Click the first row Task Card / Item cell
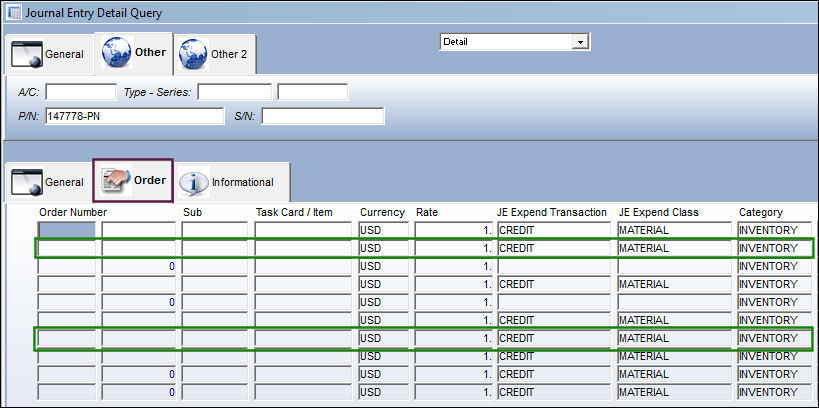Viewport: 819px width, 408px height. tap(303, 230)
